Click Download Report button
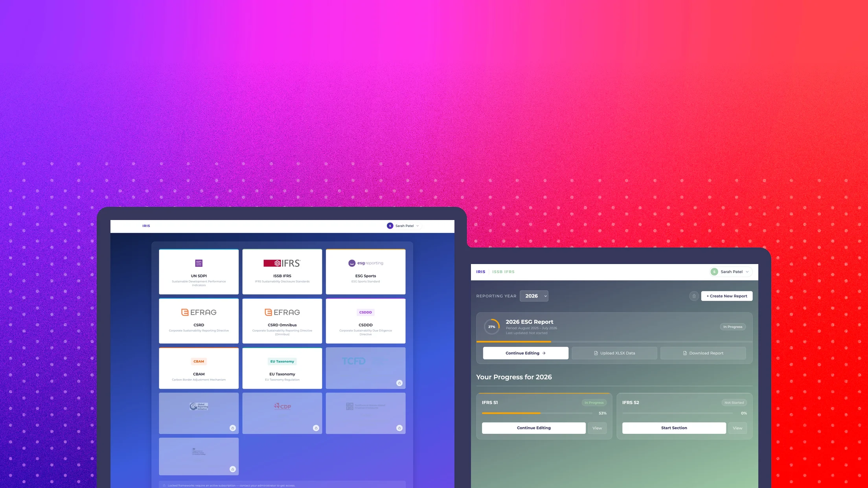The width and height of the screenshot is (868, 488). coord(703,353)
